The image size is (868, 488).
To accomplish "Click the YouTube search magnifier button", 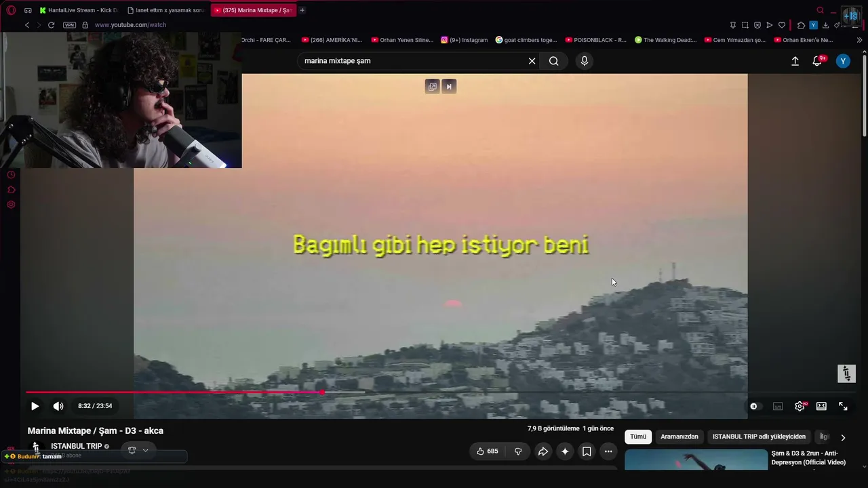I will [x=554, y=61].
